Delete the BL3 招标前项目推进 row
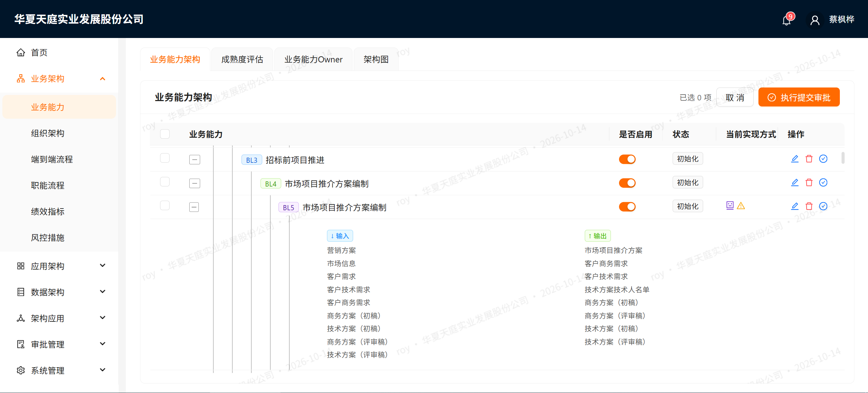Screen dimensions: 868x393 809,159
